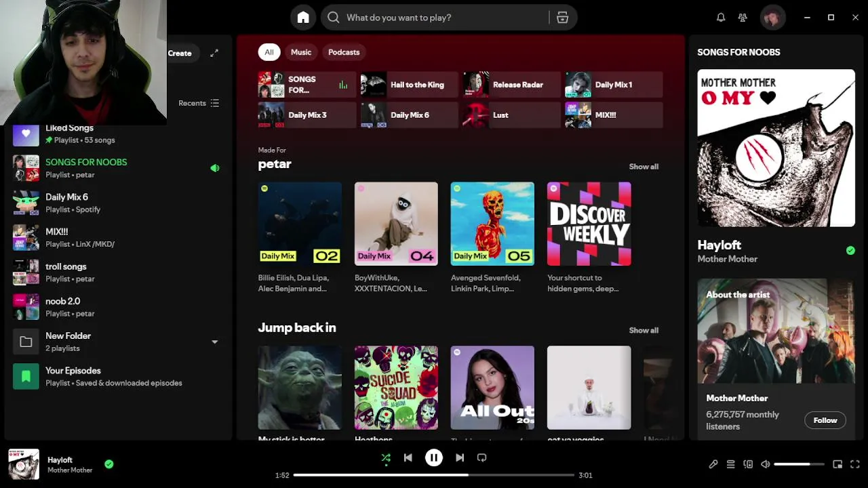Toggle liked checkmark beside Hayloft in player bar
The width and height of the screenshot is (868, 488).
tap(109, 464)
